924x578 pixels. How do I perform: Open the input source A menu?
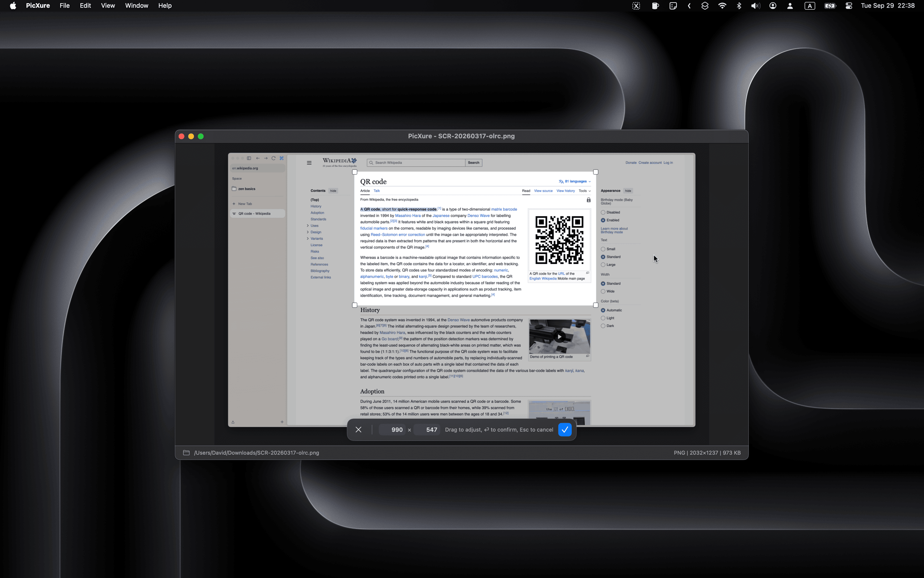coord(810,6)
